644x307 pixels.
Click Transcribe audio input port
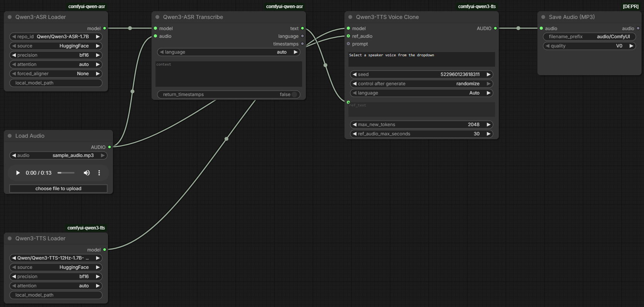coord(156,36)
